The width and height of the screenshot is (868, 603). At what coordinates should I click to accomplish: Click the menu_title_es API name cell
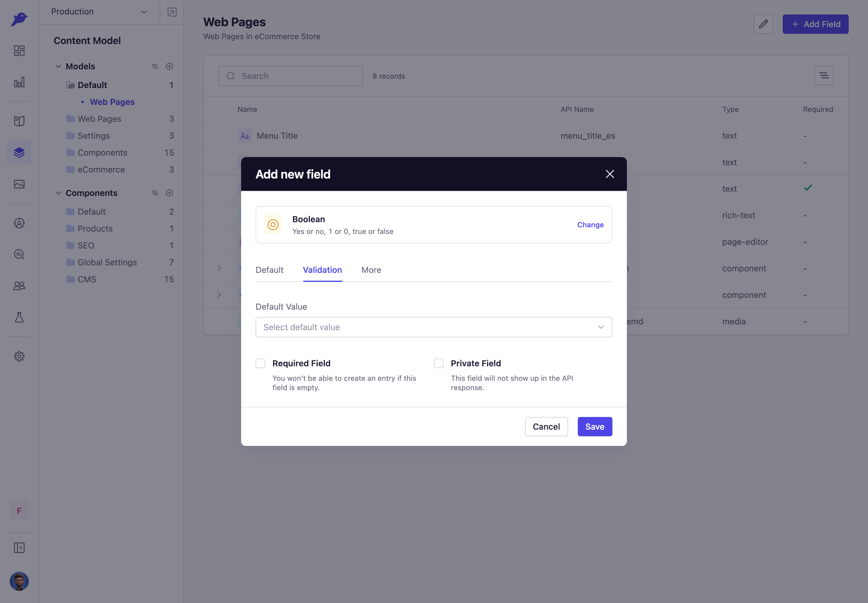click(588, 136)
